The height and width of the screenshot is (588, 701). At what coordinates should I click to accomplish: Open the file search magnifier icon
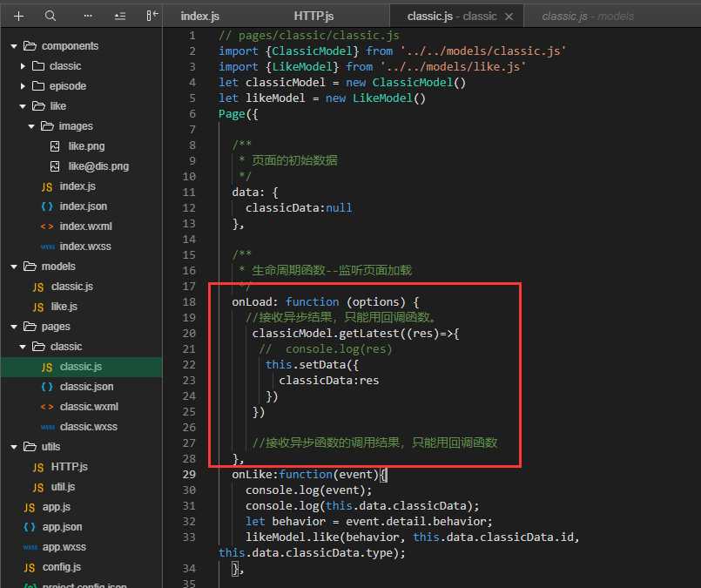51,16
